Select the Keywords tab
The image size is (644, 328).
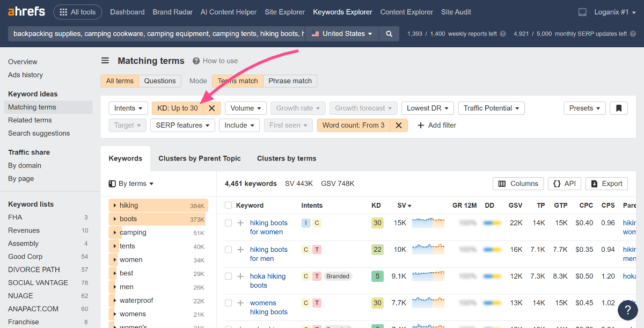pyautogui.click(x=126, y=158)
